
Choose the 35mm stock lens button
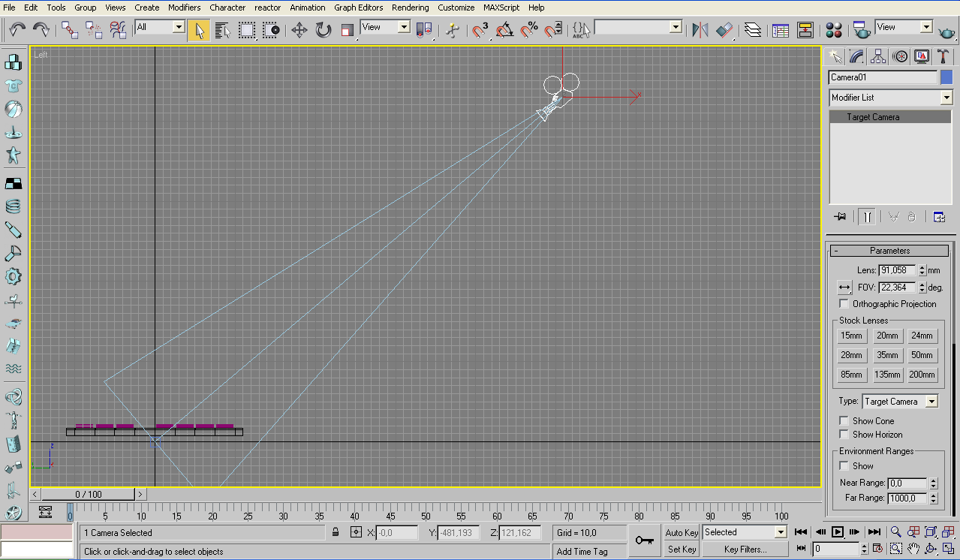point(887,355)
